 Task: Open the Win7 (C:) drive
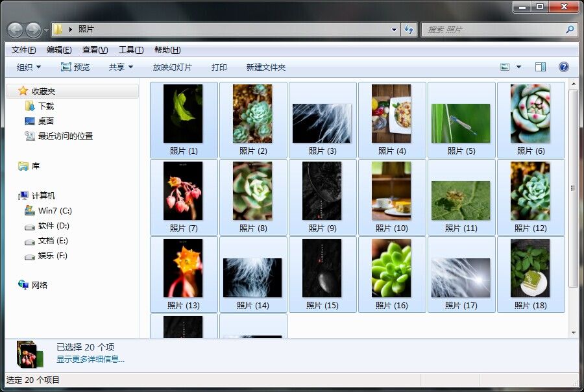pos(55,210)
